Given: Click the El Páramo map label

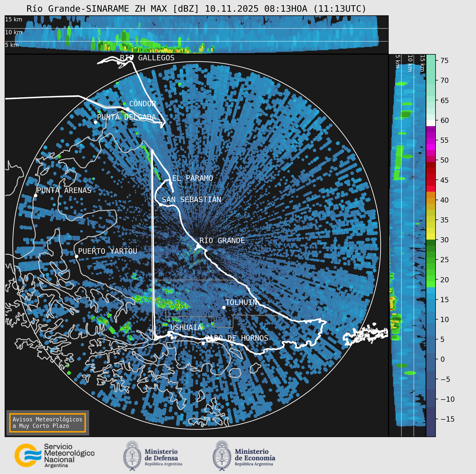Looking at the screenshot, I should tap(193, 178).
